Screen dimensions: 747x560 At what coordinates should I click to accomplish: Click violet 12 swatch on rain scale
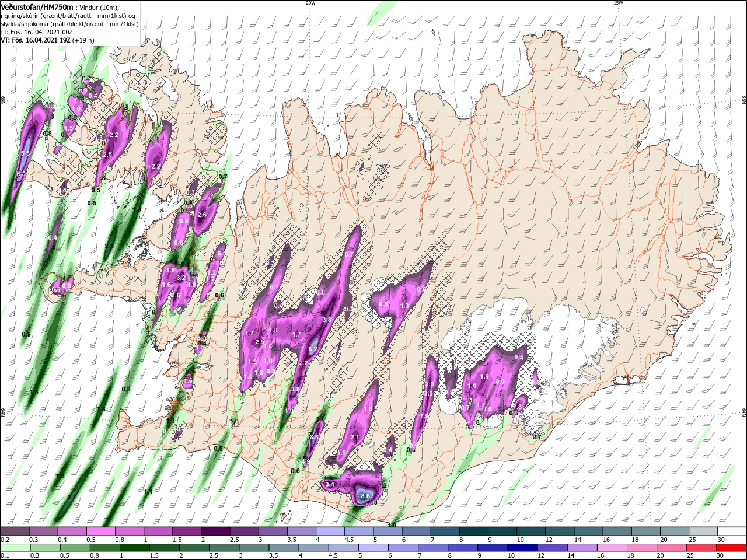click(553, 548)
